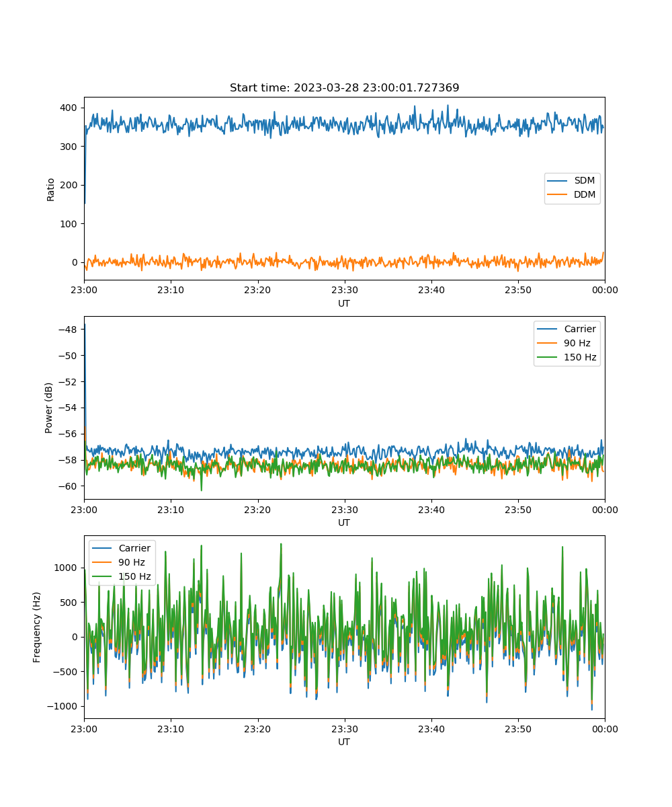Click the 23:20 tick label under the Power plot
The width and height of the screenshot is (672, 807).
[x=257, y=509]
